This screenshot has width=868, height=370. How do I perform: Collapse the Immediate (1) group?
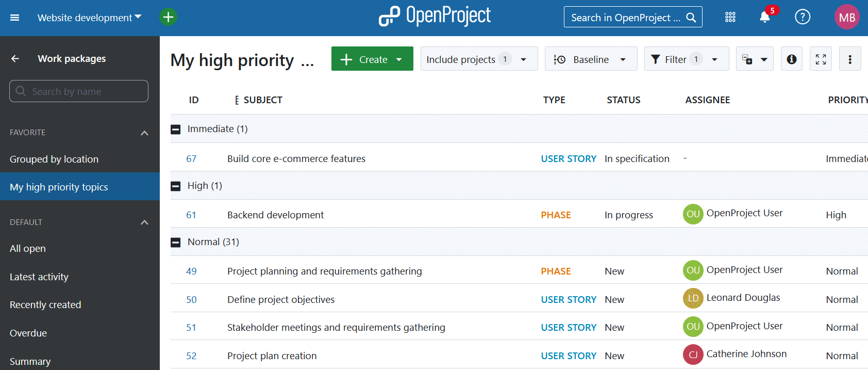click(x=176, y=129)
